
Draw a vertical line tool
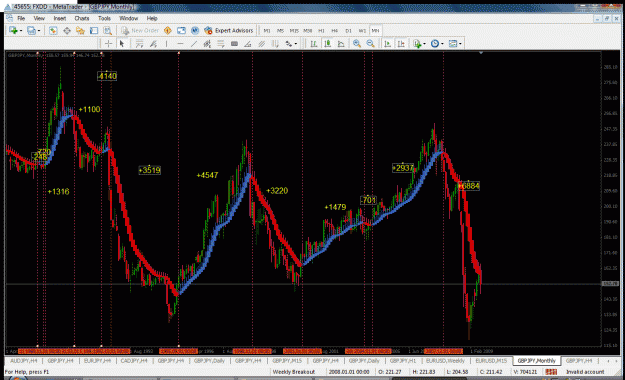[x=167, y=44]
